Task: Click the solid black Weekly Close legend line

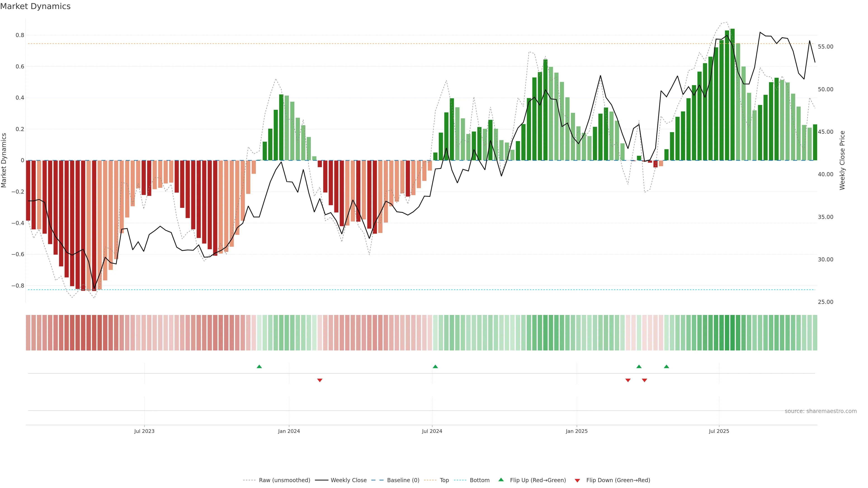Action: (x=321, y=480)
